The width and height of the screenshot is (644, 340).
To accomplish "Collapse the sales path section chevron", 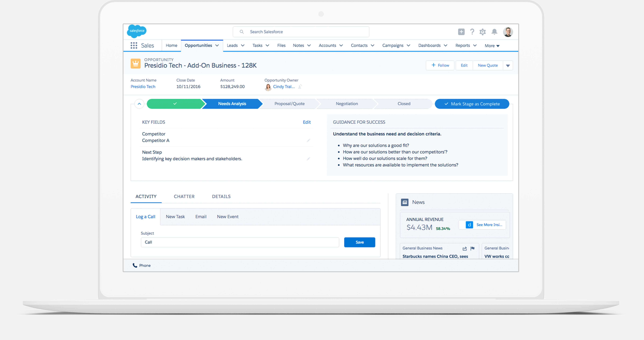I will pos(139,104).
